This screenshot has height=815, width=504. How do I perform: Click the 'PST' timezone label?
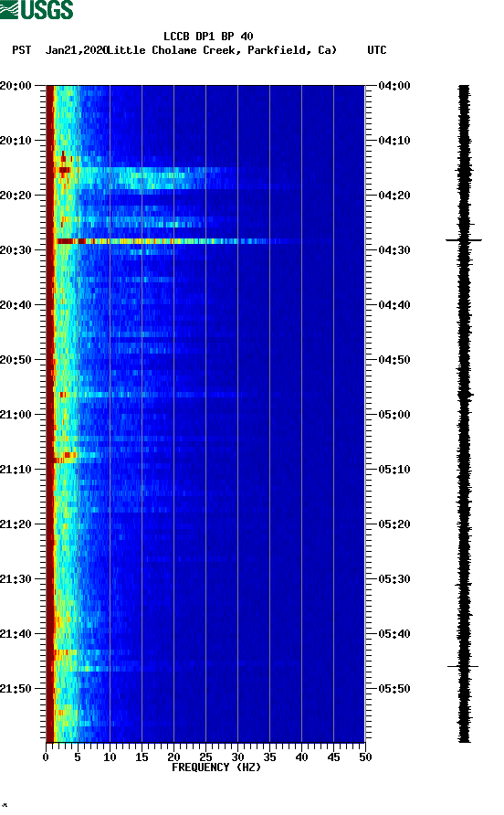[22, 50]
